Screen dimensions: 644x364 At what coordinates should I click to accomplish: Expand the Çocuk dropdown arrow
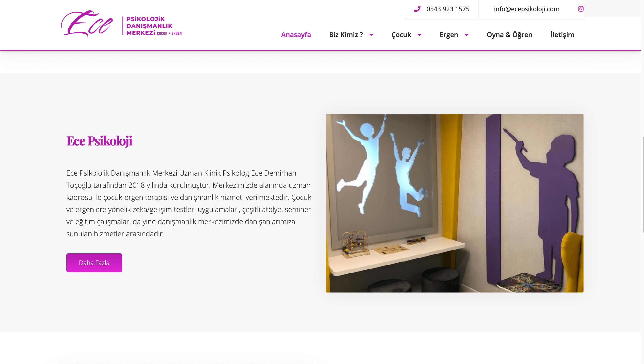pos(420,35)
